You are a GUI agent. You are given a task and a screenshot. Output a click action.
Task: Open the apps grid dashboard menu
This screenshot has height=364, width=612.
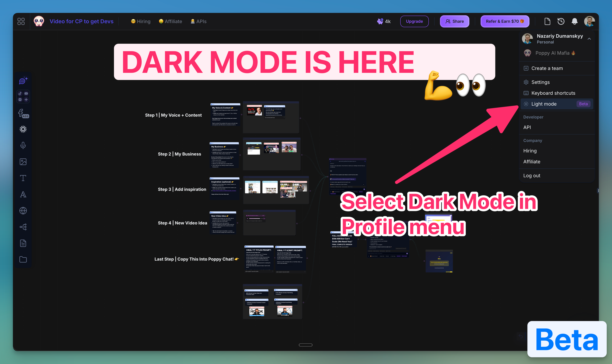(21, 21)
